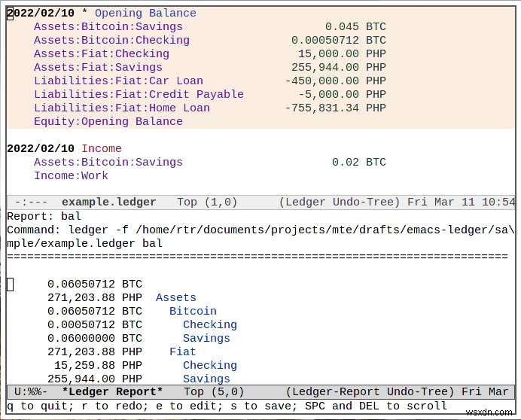Click the '15,259.88 PHP' balance value
Viewport: 521px width, 420px height.
coord(98,365)
